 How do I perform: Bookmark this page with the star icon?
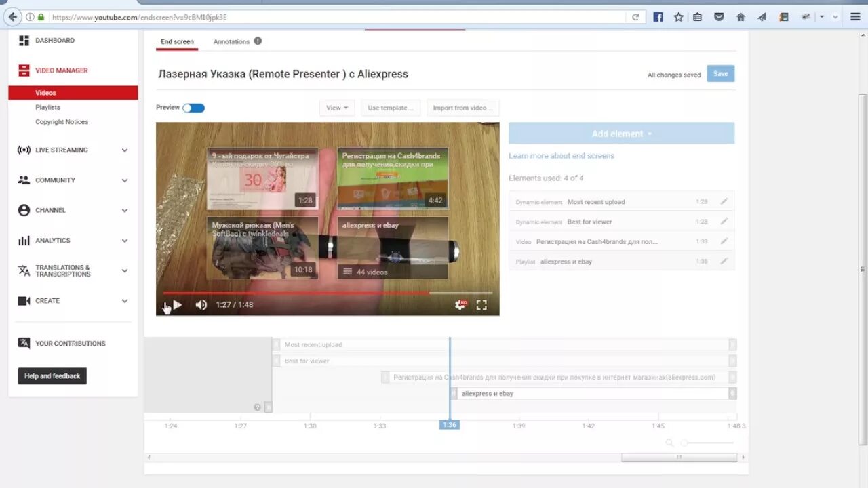pyautogui.click(x=678, y=17)
